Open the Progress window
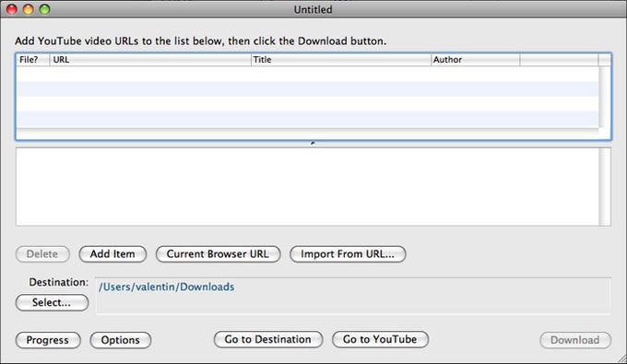This screenshot has height=364, width=627. 48,340
